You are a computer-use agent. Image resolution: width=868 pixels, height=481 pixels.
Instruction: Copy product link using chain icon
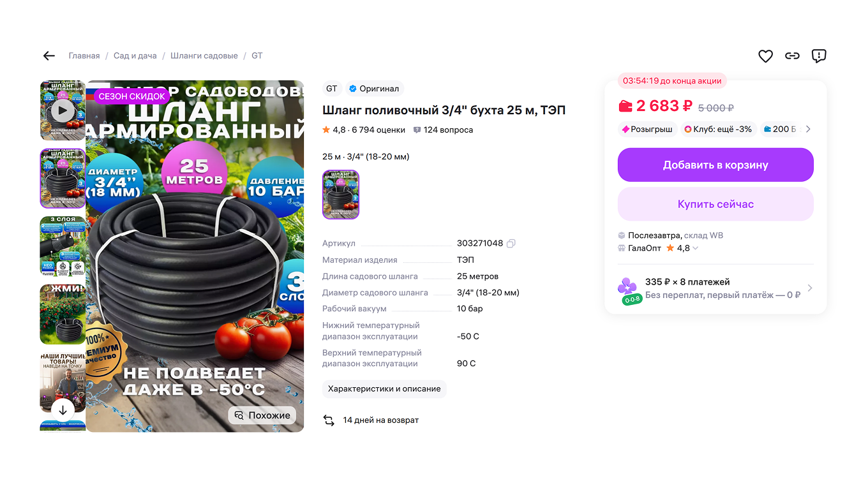point(792,56)
